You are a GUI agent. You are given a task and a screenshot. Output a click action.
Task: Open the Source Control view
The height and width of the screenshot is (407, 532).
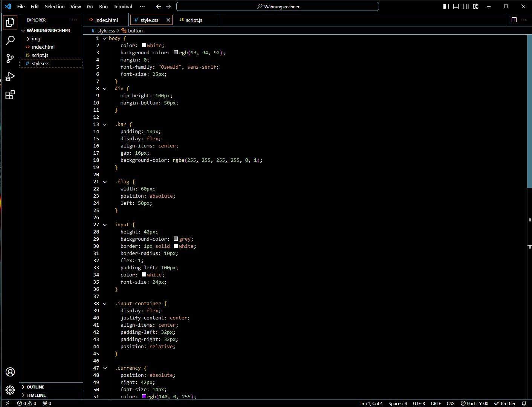[x=10, y=58]
